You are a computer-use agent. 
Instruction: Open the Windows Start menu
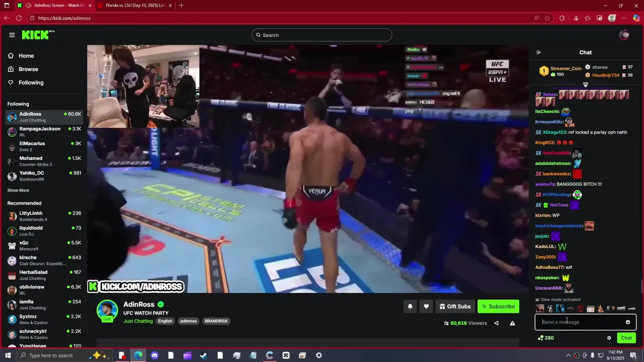[x=7, y=355]
